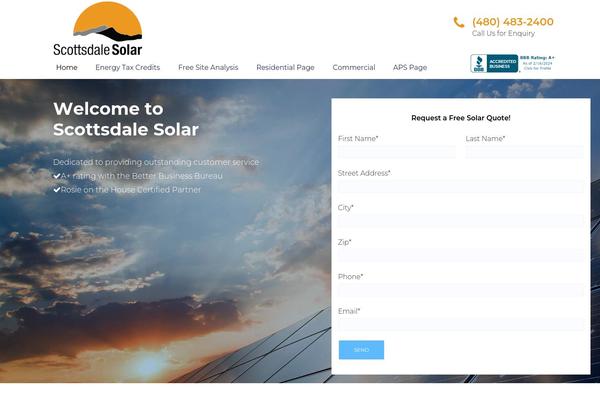
Task: Focus the First Name input field
Action: click(x=397, y=152)
